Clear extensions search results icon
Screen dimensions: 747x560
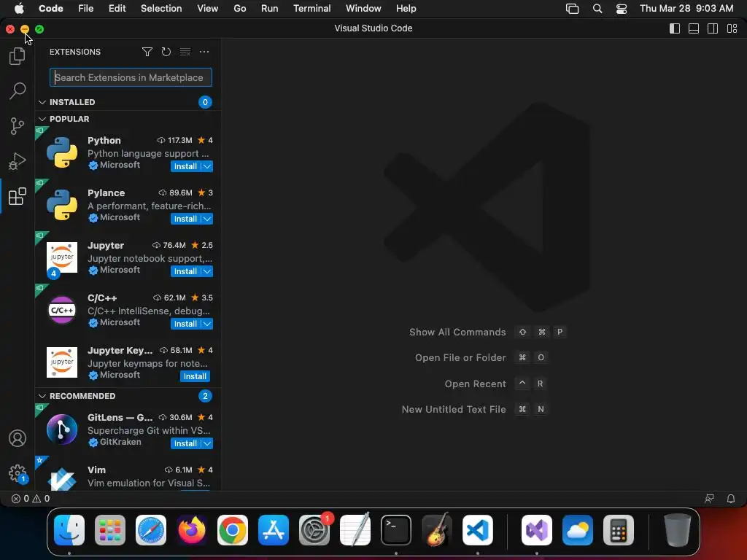(185, 52)
